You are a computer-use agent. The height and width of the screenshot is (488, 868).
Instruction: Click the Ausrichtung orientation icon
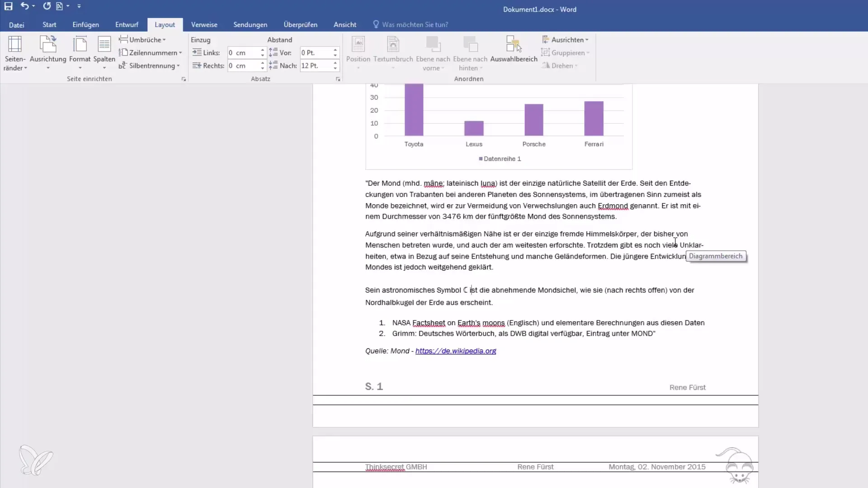48,44
